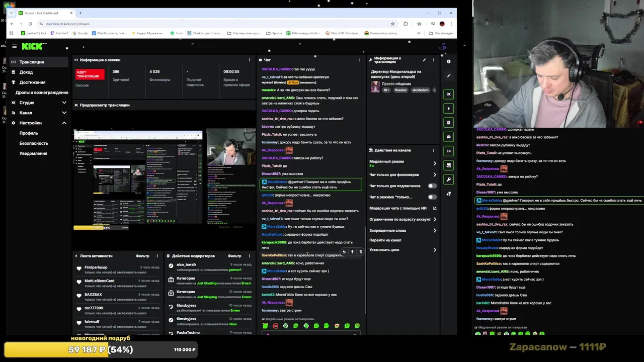Bookmark this page with star icon

393,24
